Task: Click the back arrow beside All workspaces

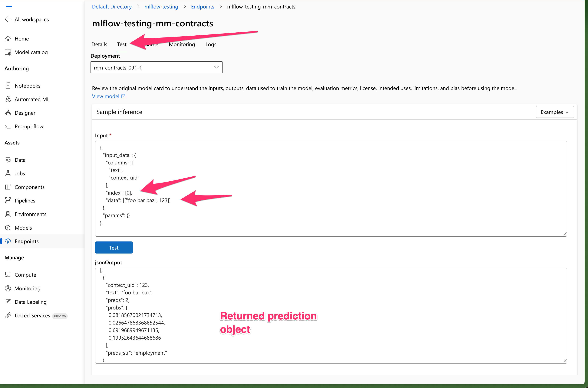Action: click(8, 19)
